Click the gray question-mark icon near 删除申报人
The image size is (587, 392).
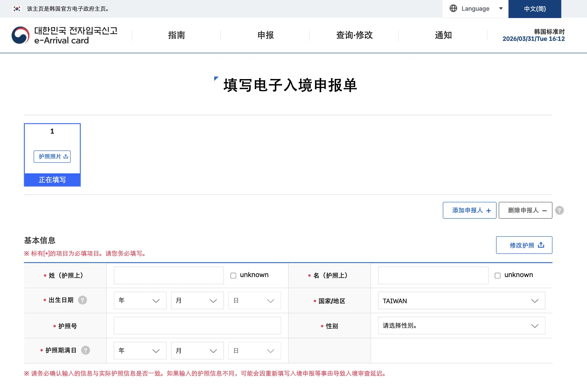point(559,210)
